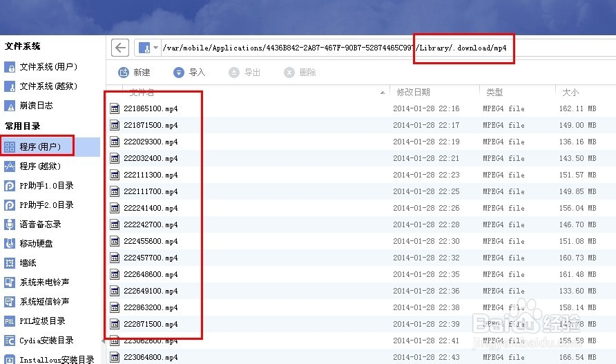The width and height of the screenshot is (616, 364).
Task: Select file name 222111300.mp4
Action: (x=151, y=175)
